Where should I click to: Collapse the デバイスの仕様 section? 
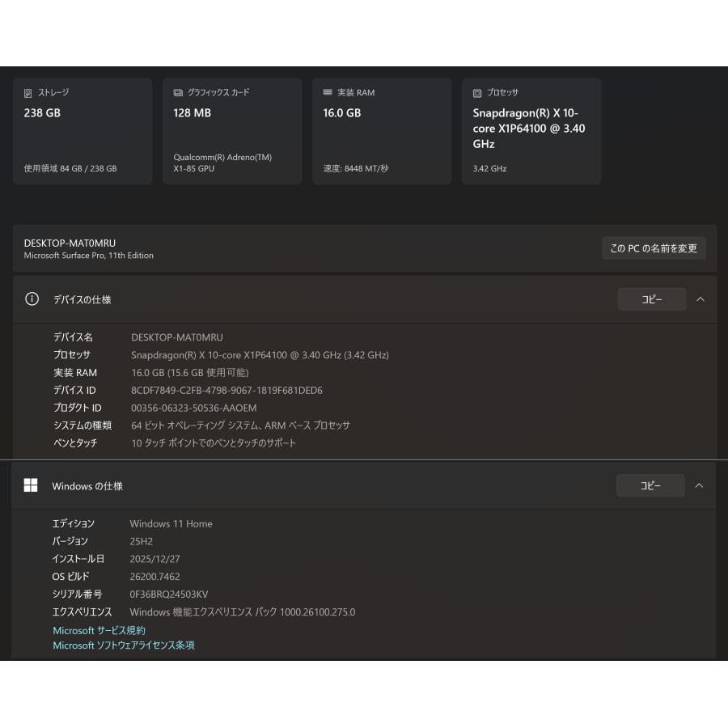click(700, 298)
